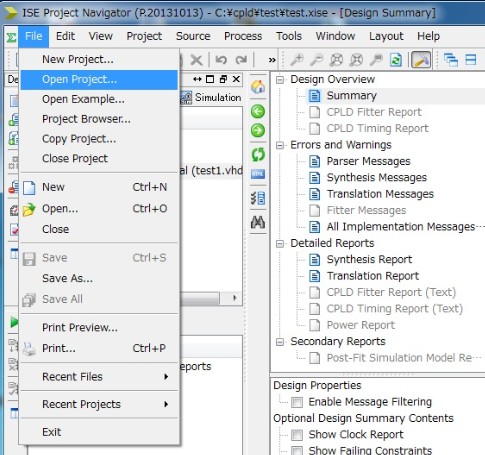Click the refresh page icon in toolbar

(396, 60)
